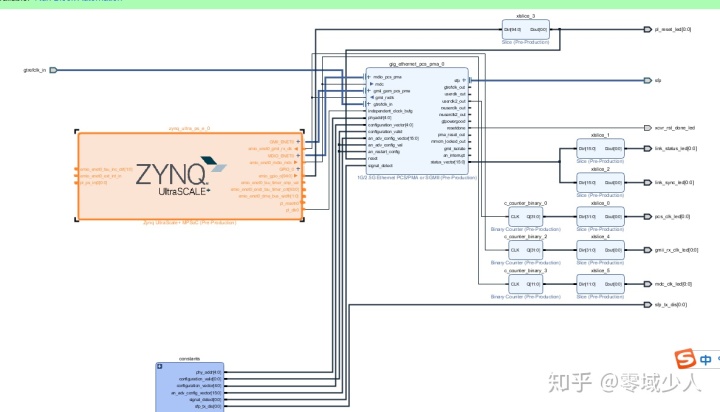Select the xlslice_4 Slice block
This screenshot has height=412, width=720.
[600, 250]
